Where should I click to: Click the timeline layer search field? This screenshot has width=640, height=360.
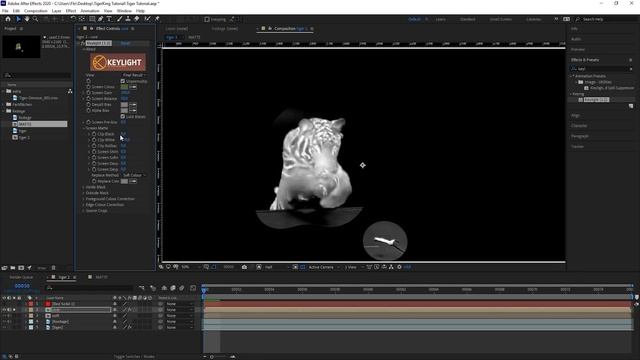[89, 288]
